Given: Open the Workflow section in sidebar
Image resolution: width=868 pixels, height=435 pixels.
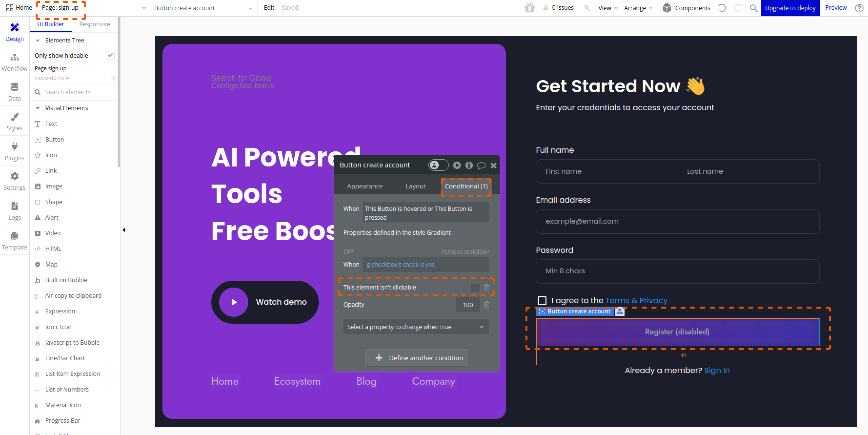Looking at the screenshot, I should coord(14,62).
